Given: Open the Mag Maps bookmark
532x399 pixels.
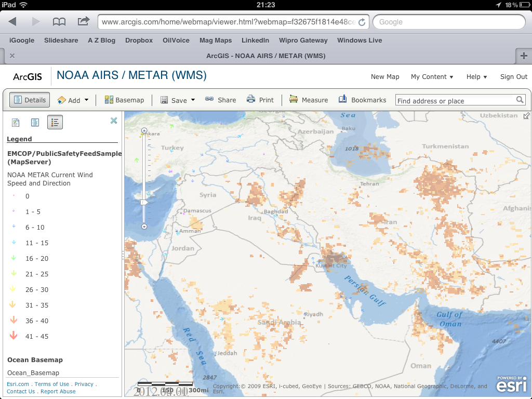Looking at the screenshot, I should pos(216,41).
